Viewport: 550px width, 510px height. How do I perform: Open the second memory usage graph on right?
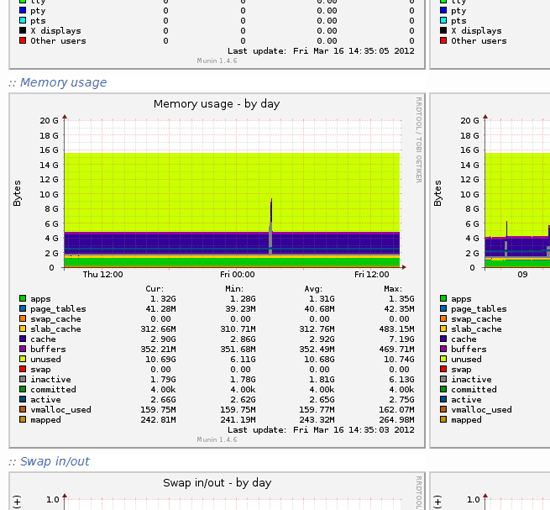tap(490, 270)
